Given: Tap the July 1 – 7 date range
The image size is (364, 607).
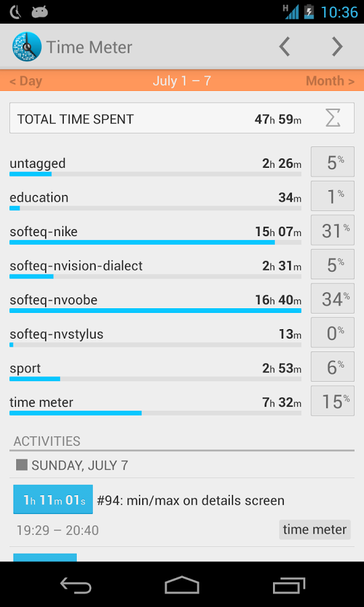Looking at the screenshot, I should click(182, 81).
